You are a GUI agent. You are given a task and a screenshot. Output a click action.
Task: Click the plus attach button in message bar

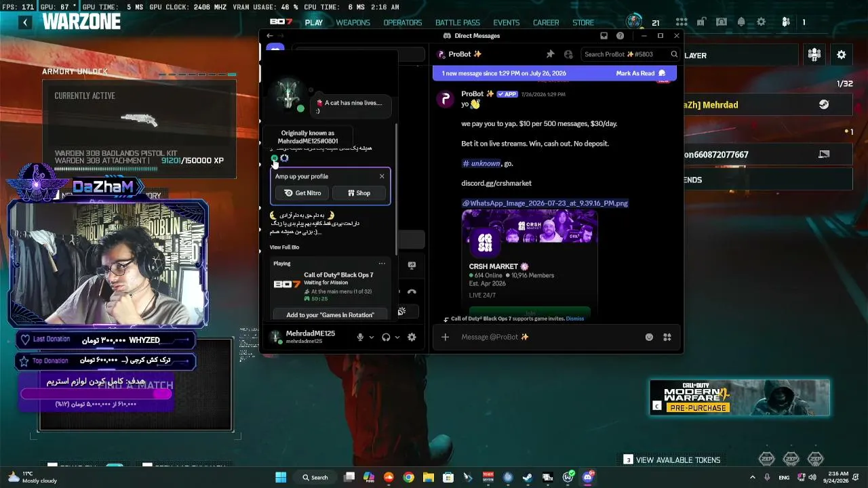[x=445, y=337]
